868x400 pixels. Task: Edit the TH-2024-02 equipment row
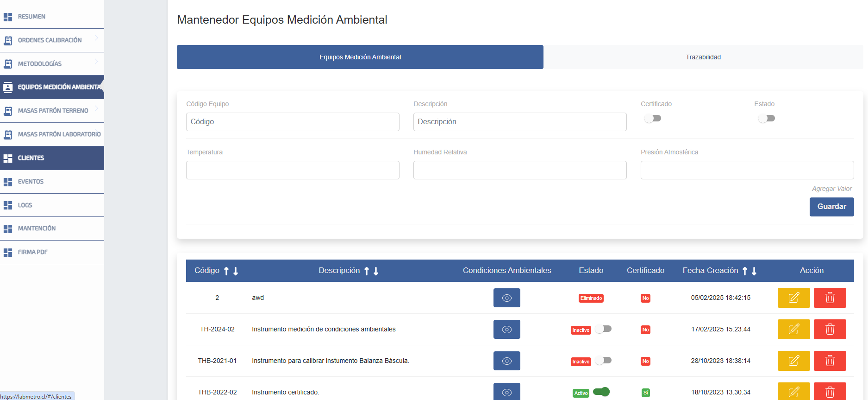click(x=793, y=329)
